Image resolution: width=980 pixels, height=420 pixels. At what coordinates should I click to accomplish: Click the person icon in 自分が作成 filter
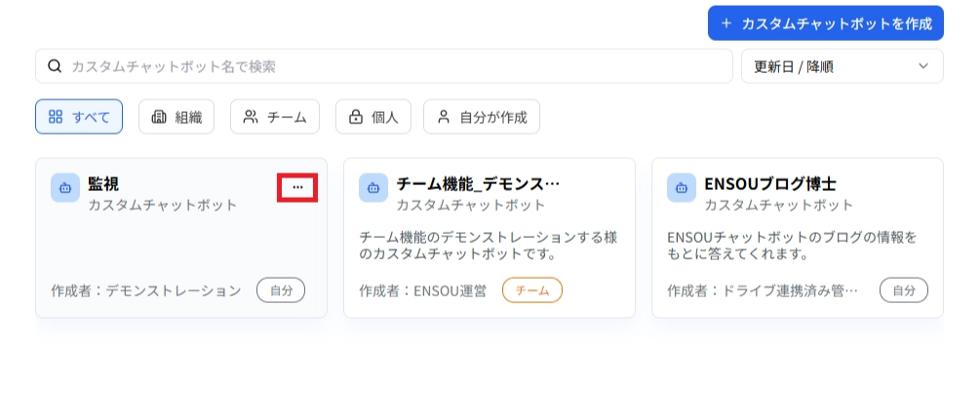tap(444, 117)
